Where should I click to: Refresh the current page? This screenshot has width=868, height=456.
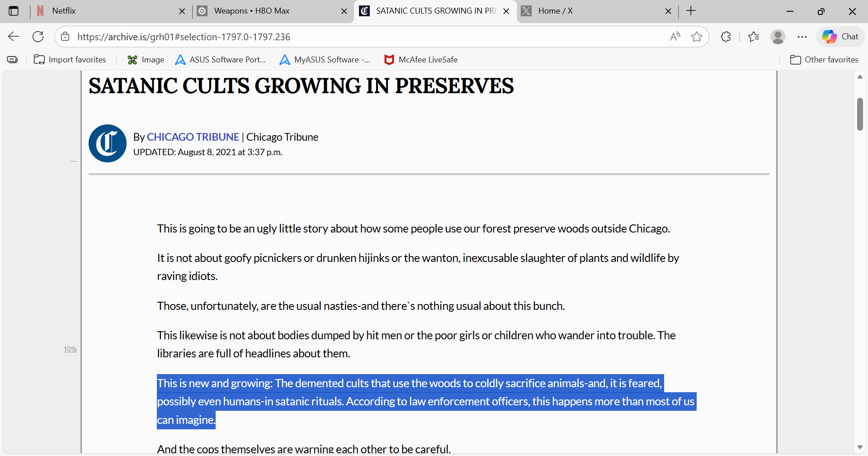tap(38, 37)
